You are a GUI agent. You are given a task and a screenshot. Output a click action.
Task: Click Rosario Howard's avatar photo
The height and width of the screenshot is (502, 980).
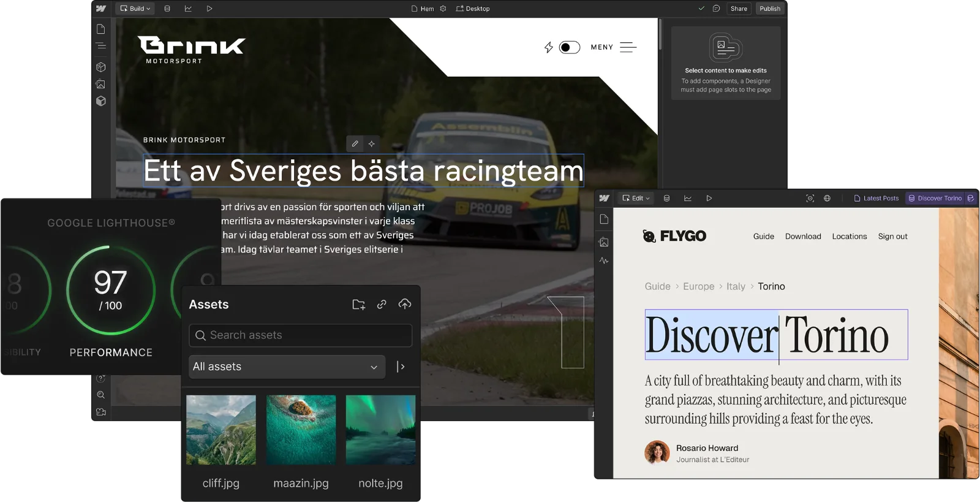657,453
